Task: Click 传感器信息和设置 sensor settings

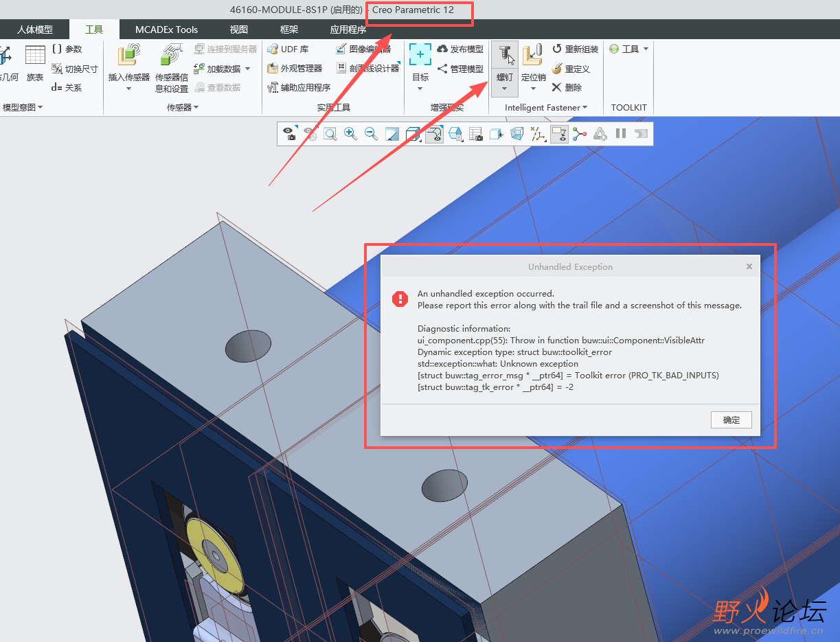Action: (171, 67)
